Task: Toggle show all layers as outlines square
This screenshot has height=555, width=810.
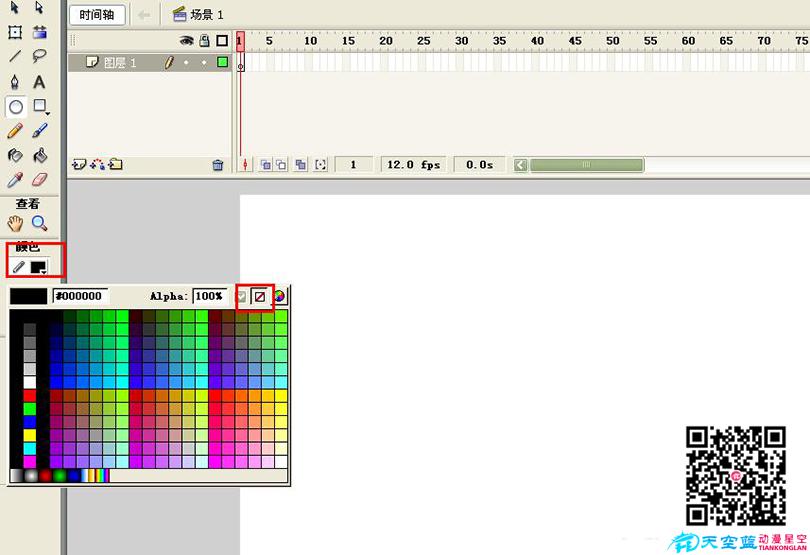Action: 222,40
